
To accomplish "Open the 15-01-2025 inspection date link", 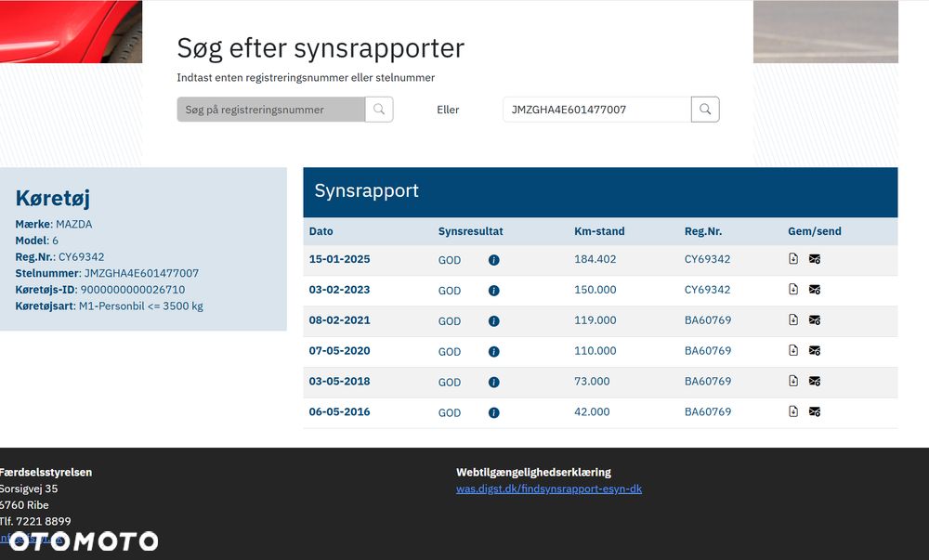I will coord(339,259).
